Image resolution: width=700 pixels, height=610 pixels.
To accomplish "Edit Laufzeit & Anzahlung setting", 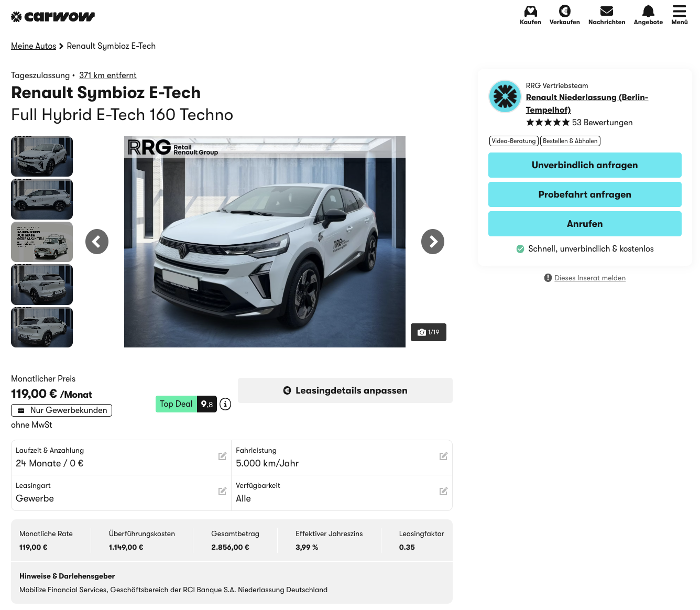I will [x=222, y=456].
